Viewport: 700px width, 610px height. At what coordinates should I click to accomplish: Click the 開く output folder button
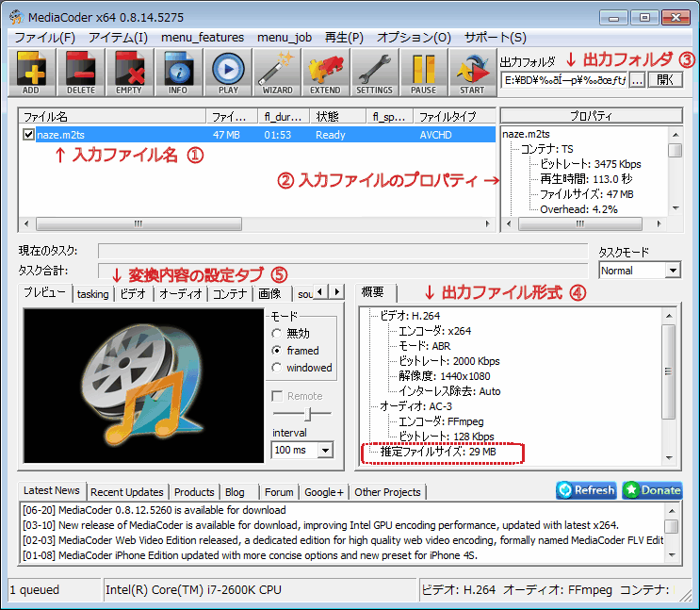665,80
